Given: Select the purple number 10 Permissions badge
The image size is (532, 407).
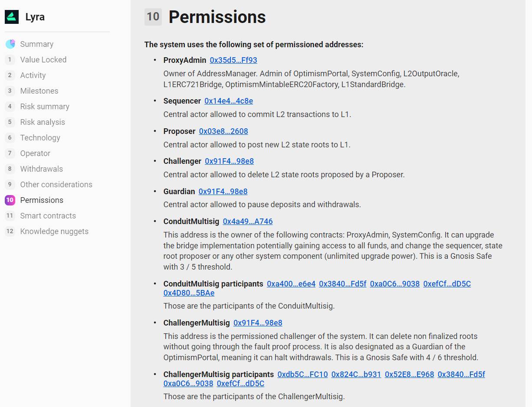Looking at the screenshot, I should point(10,200).
